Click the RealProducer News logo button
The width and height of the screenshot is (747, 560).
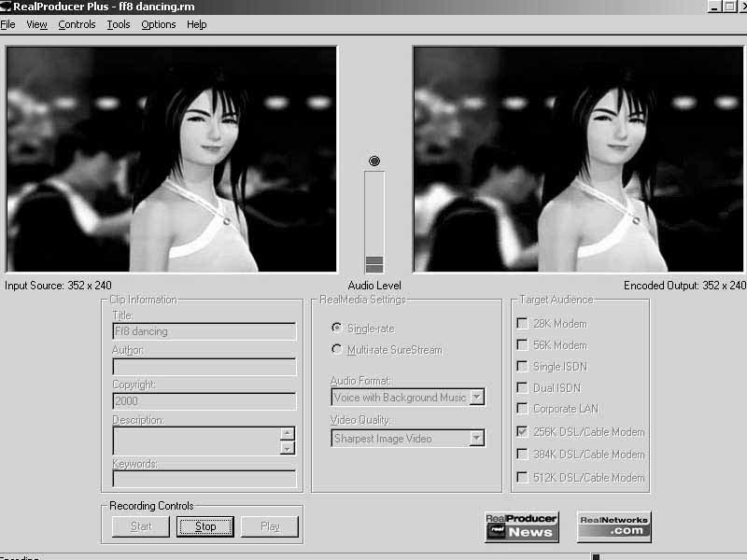[x=521, y=526]
